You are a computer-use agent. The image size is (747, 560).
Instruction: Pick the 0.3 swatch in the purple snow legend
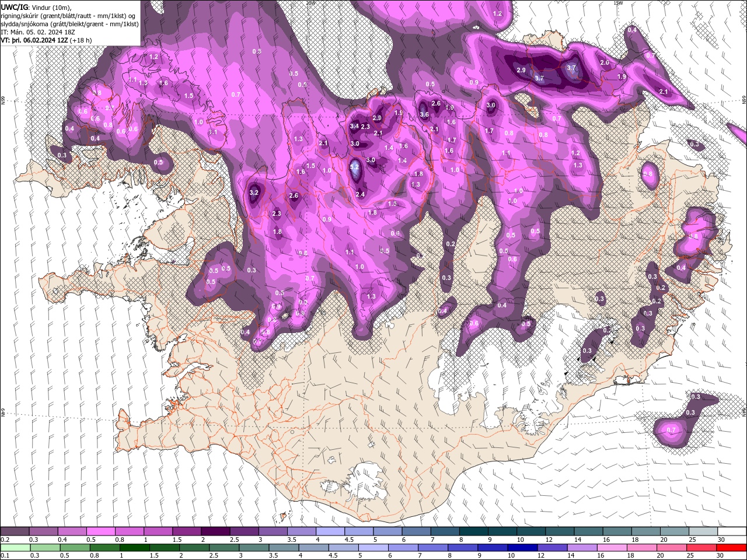(x=43, y=531)
